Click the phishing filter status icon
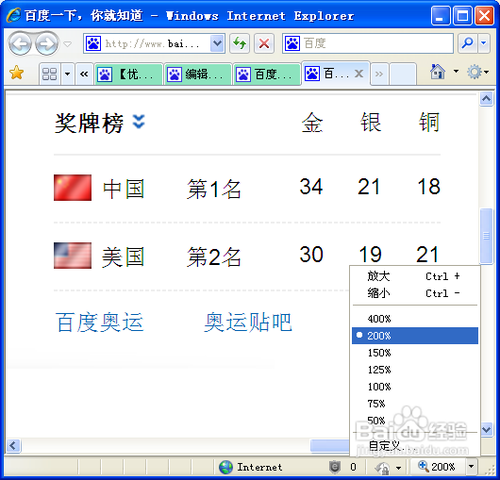 coord(383,468)
